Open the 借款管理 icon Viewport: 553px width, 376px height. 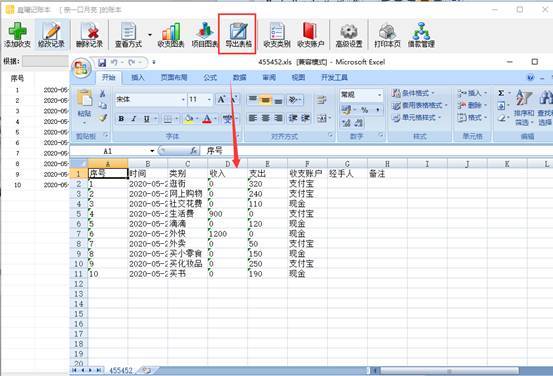click(x=421, y=31)
